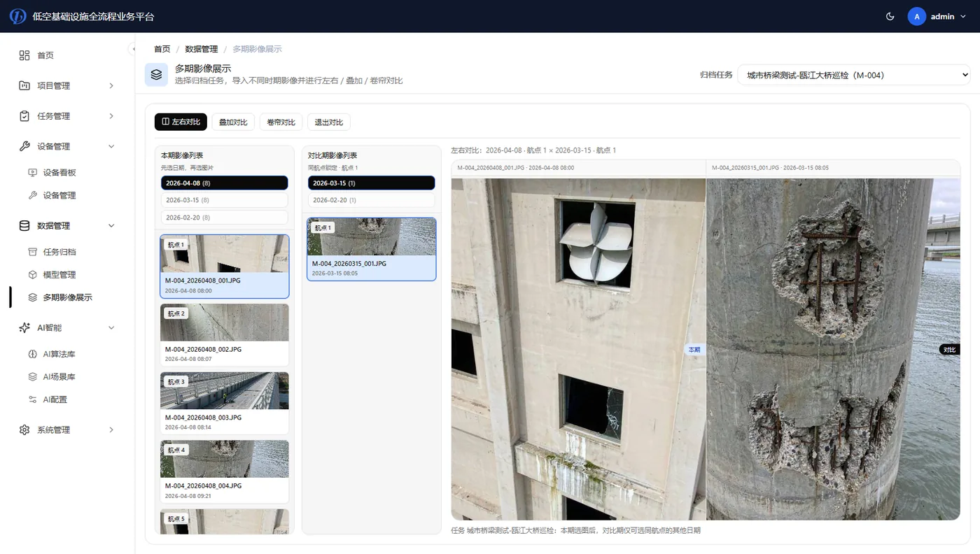Select active date 2026-04-08 (8)
The height and width of the screenshot is (554, 980).
point(224,183)
